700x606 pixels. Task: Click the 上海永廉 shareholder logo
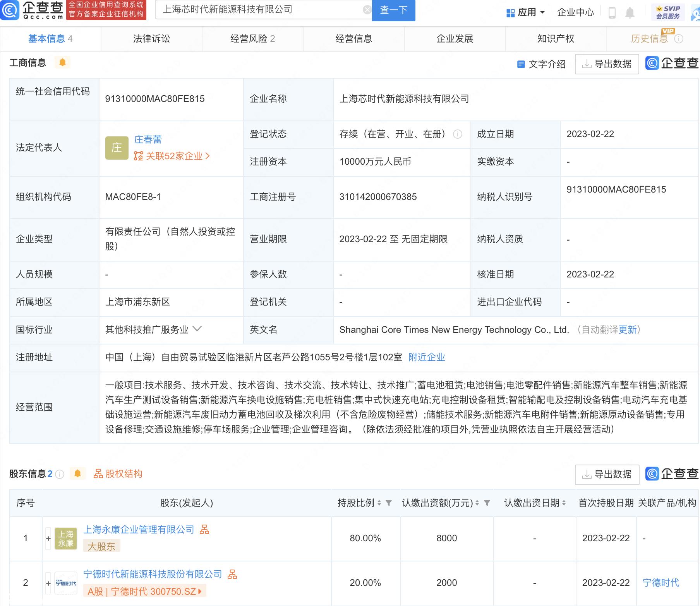pos(66,539)
